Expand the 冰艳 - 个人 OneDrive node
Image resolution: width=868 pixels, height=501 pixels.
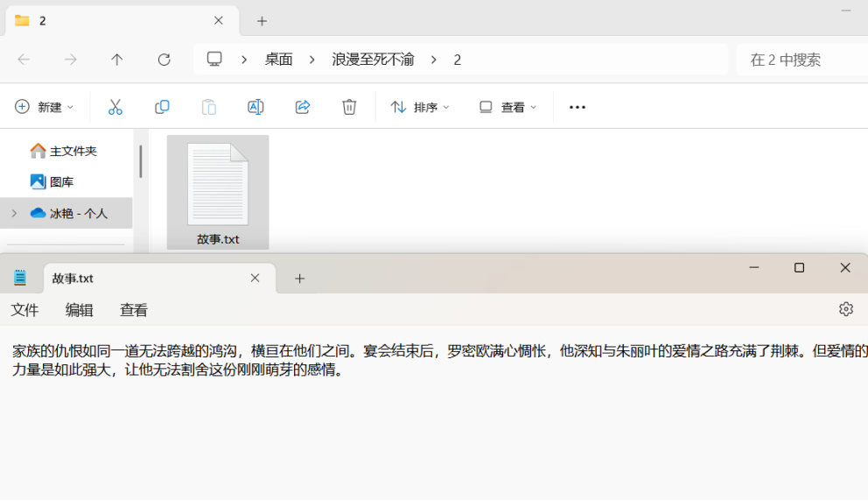pyautogui.click(x=14, y=214)
